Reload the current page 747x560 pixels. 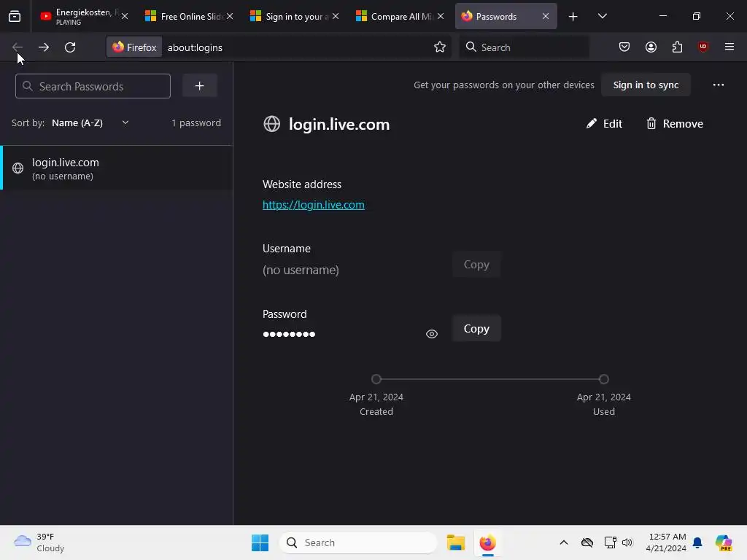pyautogui.click(x=70, y=47)
